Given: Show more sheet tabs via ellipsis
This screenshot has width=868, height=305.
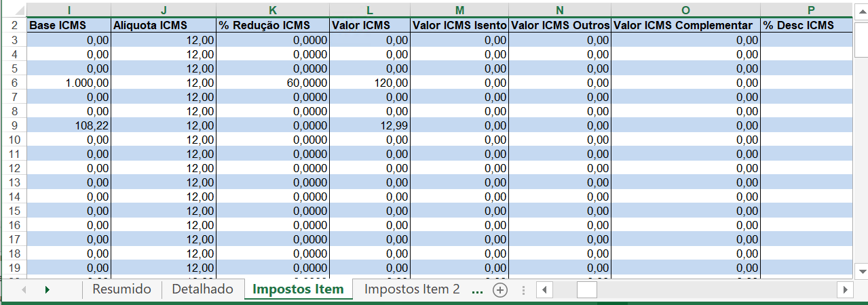Looking at the screenshot, I should (x=477, y=289).
